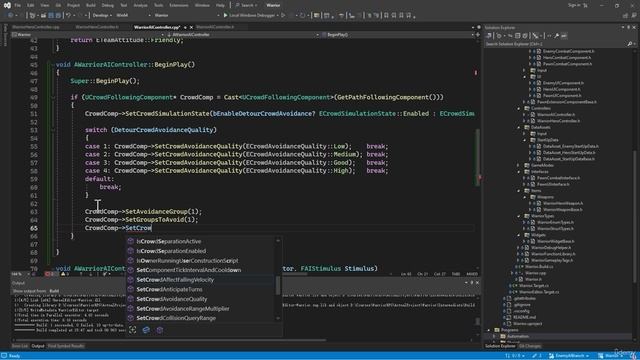Open the Help menu
Screen dimensions: 640x360
click(220, 5)
